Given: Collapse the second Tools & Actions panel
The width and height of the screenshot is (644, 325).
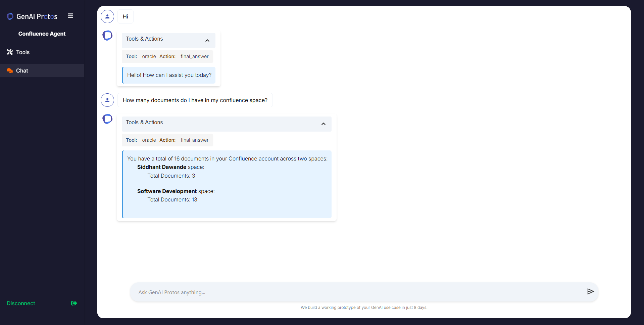Looking at the screenshot, I should tap(324, 124).
